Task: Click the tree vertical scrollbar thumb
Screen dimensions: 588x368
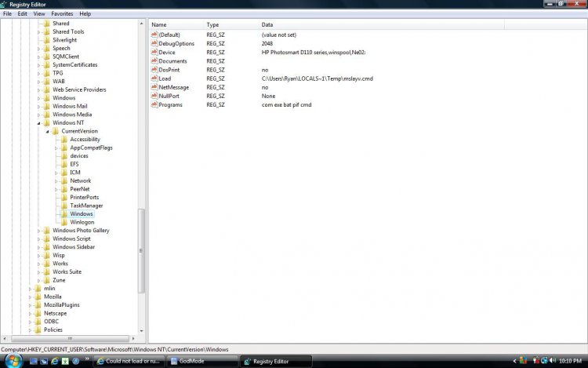Action: (141, 250)
